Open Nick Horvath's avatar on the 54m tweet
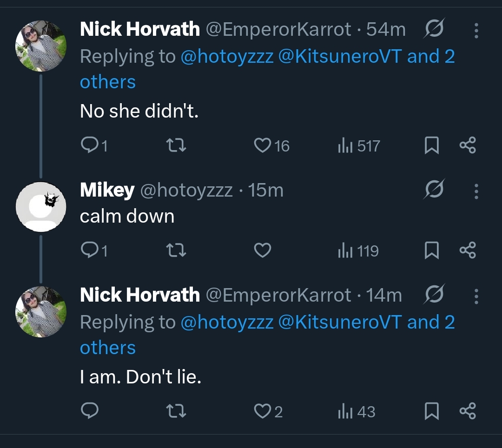The image size is (502, 448). (x=41, y=46)
